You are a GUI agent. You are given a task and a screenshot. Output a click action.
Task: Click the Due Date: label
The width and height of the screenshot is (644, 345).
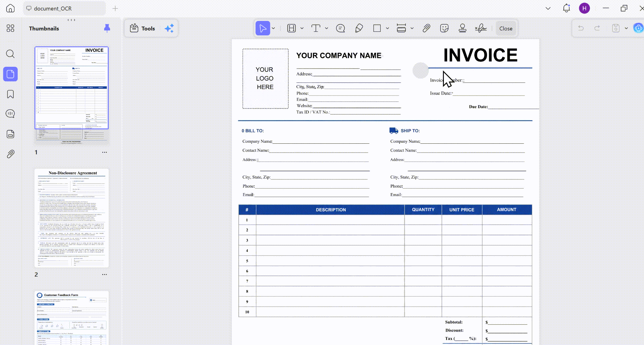478,107
